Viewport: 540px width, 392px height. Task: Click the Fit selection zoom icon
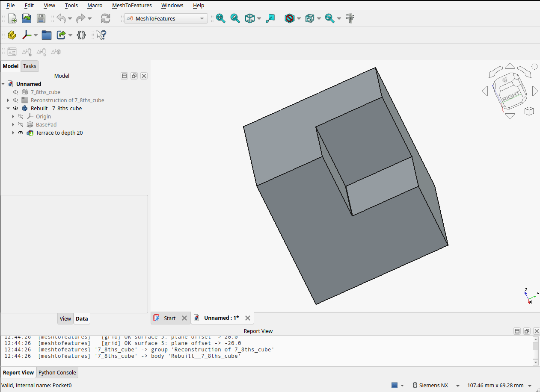(x=235, y=18)
